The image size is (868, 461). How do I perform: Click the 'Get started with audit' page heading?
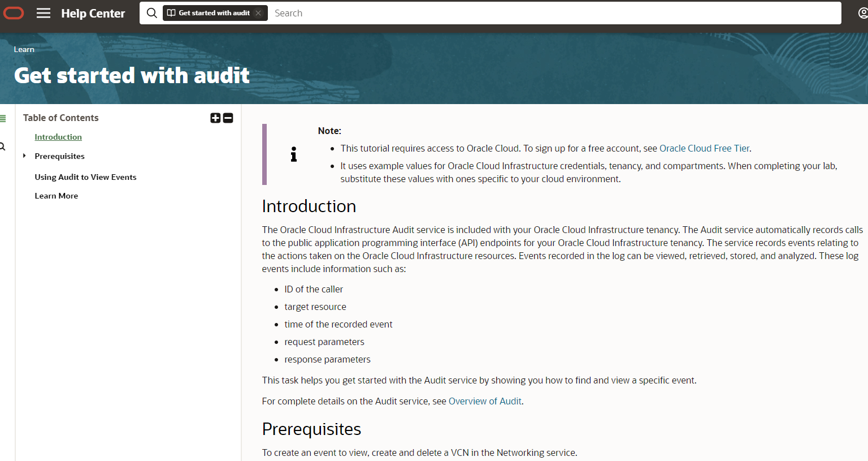click(132, 75)
